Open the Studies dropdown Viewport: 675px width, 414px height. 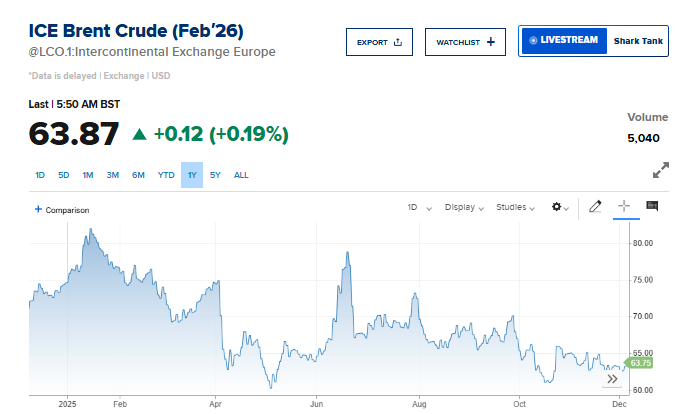tap(516, 207)
